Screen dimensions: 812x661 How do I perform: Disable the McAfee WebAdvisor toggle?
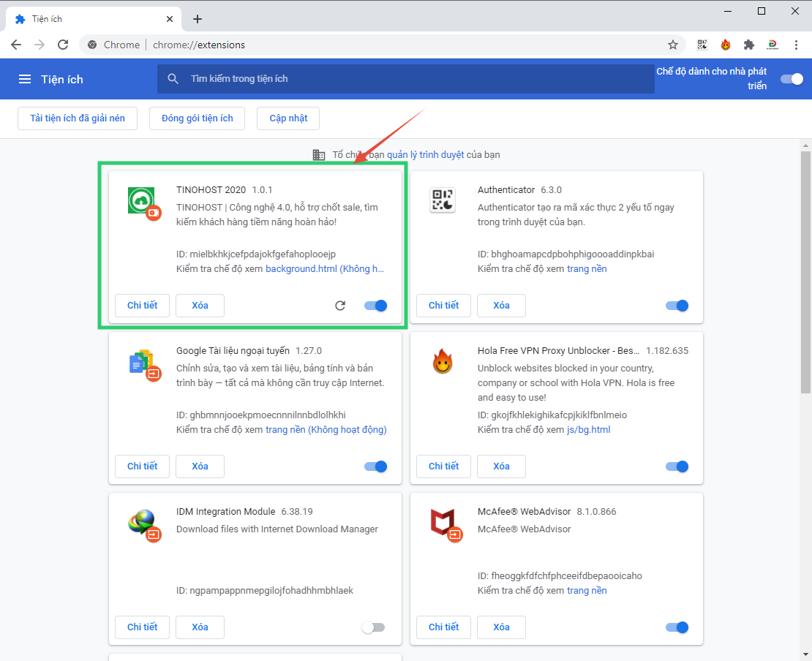pyautogui.click(x=677, y=627)
